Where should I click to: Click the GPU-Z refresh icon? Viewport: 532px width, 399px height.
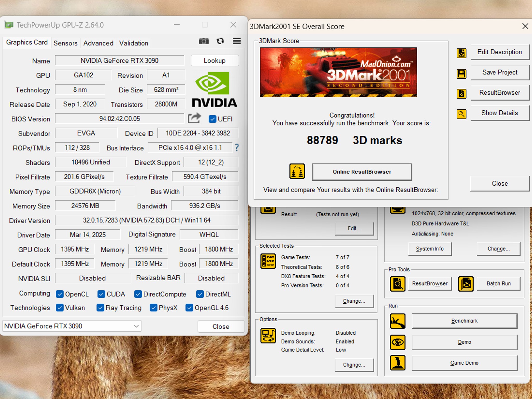220,41
